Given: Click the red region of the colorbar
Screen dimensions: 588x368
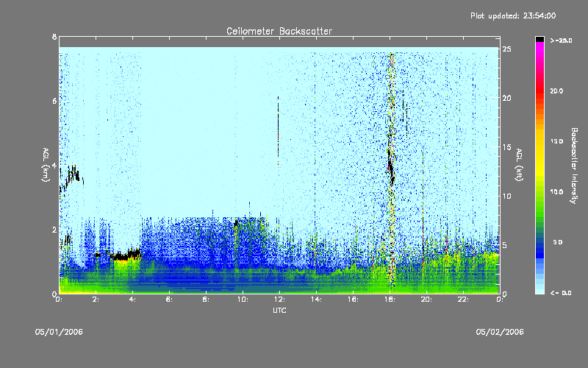Looking at the screenshot, I should click(x=539, y=89).
